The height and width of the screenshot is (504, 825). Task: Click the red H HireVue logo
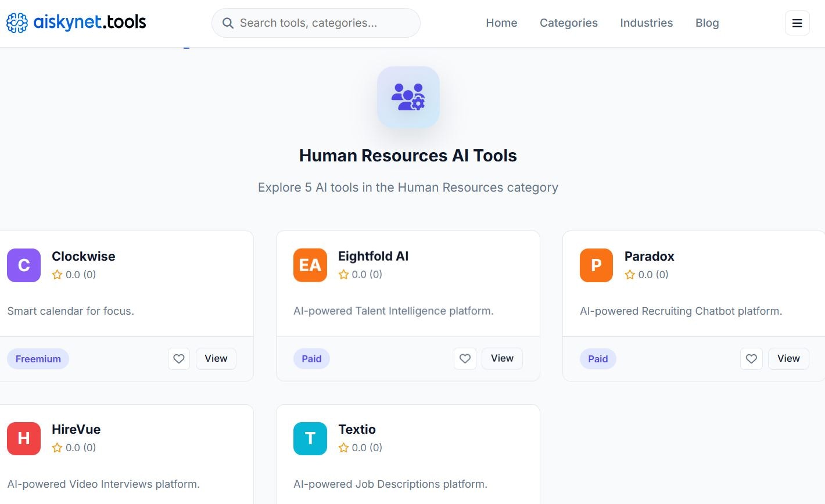(24, 438)
